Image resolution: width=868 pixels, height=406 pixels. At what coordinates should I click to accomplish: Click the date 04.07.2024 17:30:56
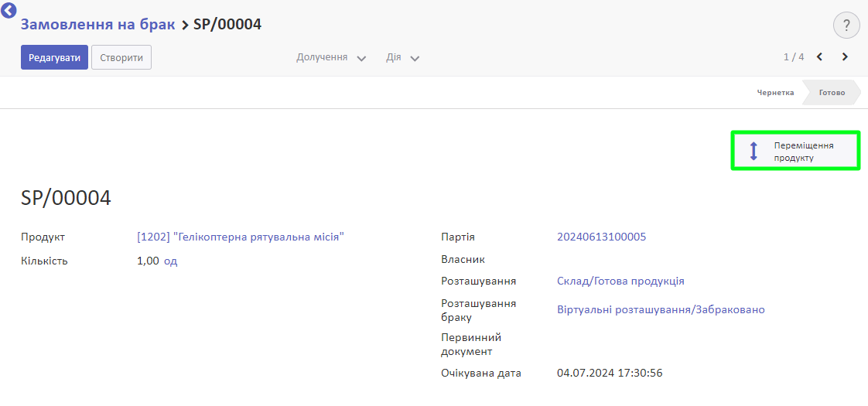610,373
